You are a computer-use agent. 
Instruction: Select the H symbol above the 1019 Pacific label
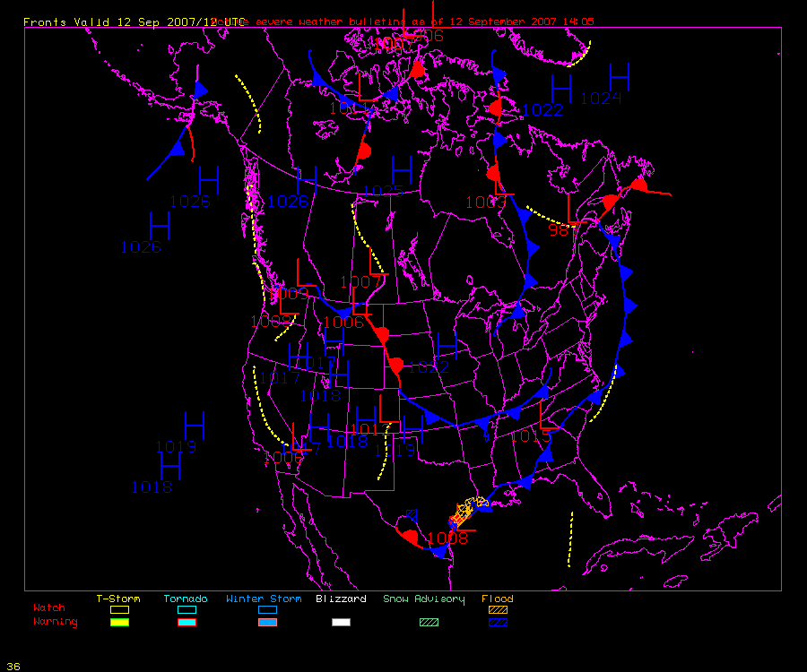point(195,426)
